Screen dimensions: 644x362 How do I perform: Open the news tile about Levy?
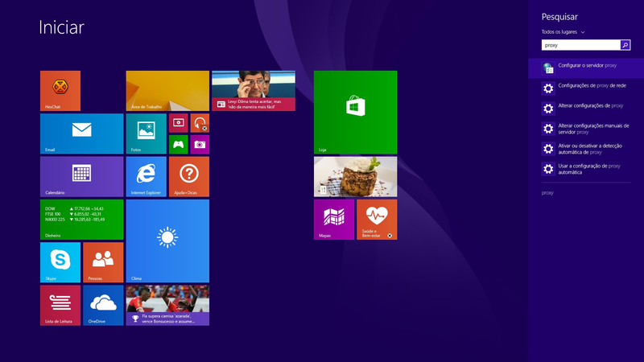coord(254,91)
